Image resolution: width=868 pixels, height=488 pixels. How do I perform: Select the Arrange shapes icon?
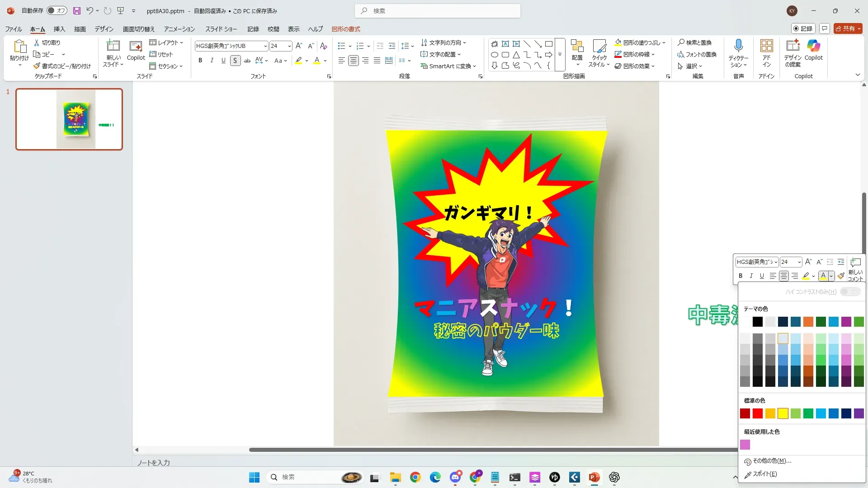click(577, 46)
